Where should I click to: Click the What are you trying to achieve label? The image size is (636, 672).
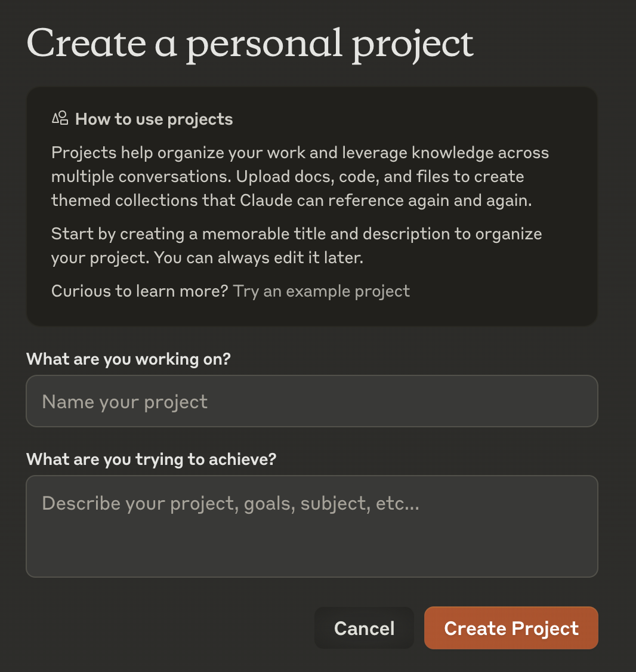point(152,460)
